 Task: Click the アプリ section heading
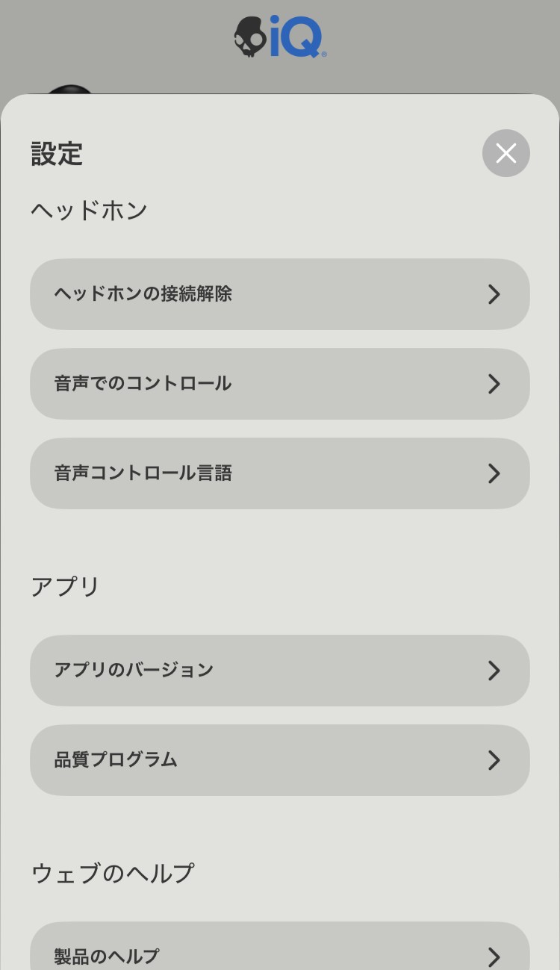point(65,587)
